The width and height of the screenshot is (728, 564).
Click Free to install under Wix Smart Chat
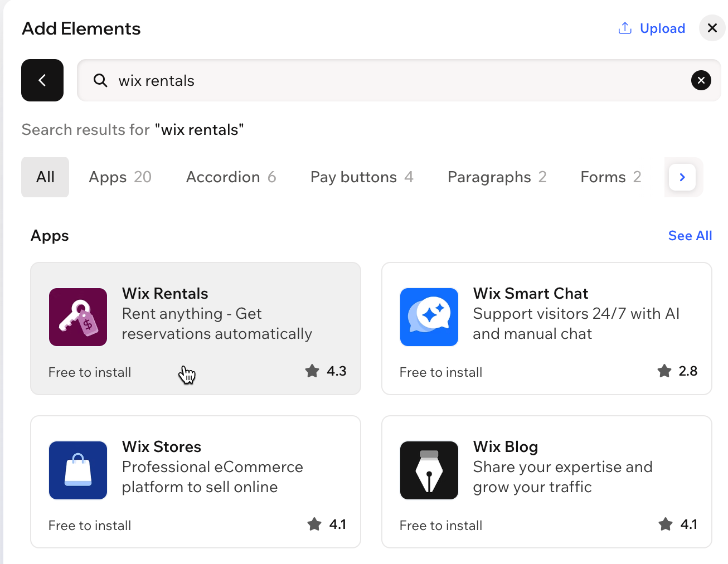click(441, 372)
